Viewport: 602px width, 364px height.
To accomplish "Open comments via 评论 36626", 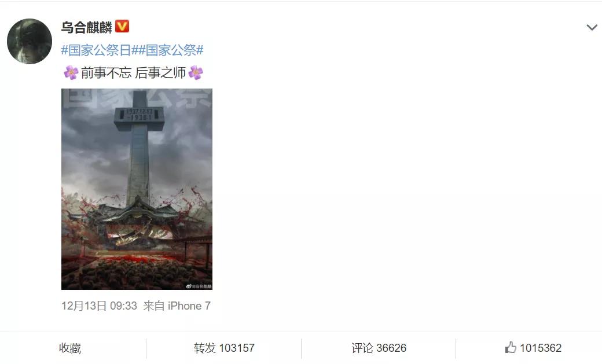I will pos(379,348).
